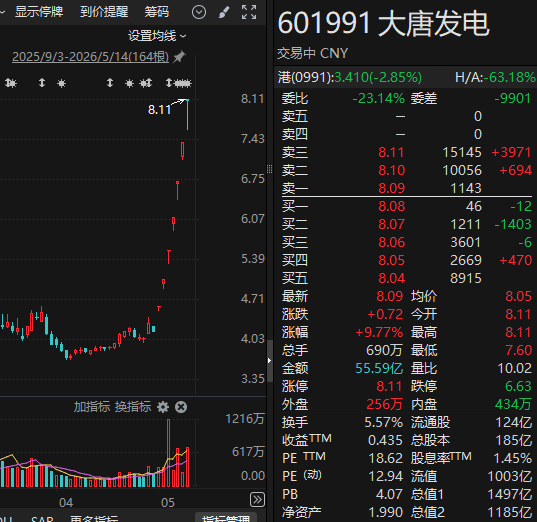Click the PE(动) value 12.94
This screenshot has height=522, width=537.
point(386,476)
